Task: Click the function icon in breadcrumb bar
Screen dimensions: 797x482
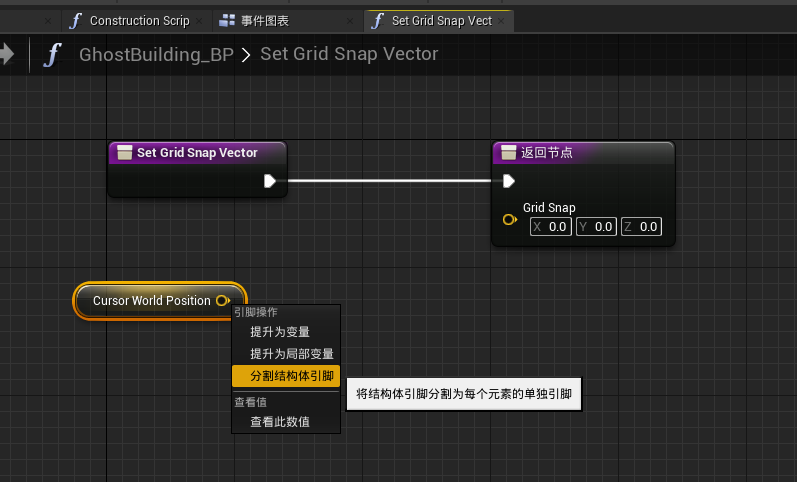Action: click(x=52, y=54)
